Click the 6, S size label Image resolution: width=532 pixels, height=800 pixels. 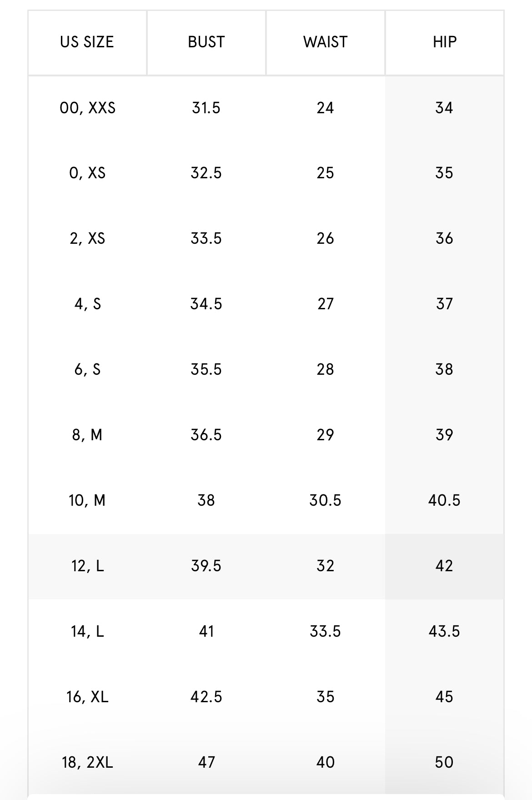(x=87, y=369)
